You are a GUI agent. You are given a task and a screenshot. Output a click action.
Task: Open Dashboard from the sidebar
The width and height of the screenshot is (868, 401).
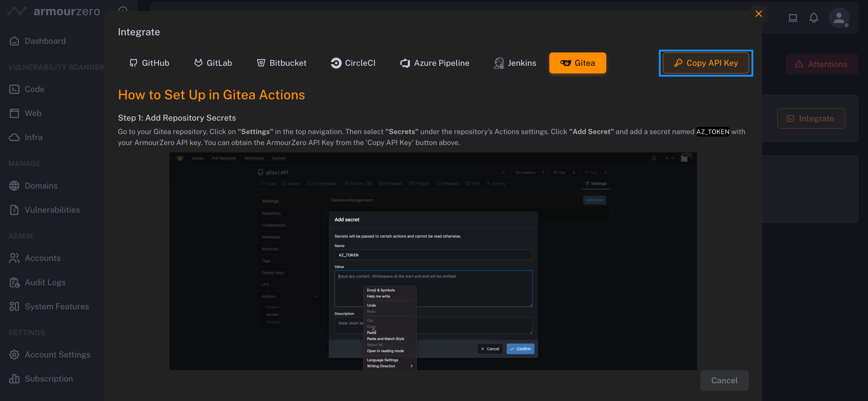point(45,41)
